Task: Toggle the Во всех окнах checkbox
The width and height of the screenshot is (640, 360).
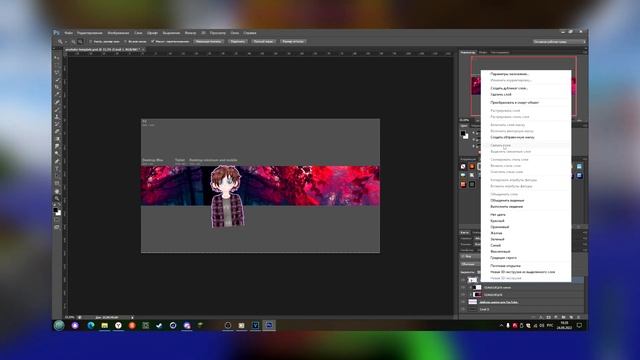Action: coord(125,42)
